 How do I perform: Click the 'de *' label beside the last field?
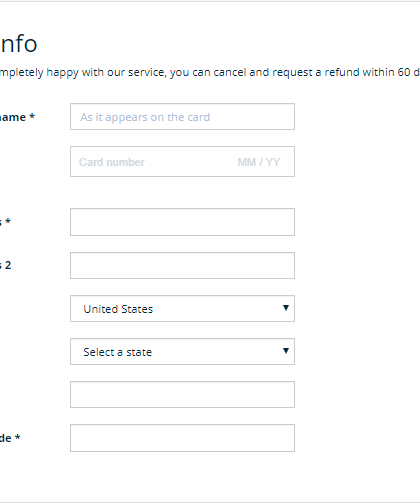pos(10,438)
